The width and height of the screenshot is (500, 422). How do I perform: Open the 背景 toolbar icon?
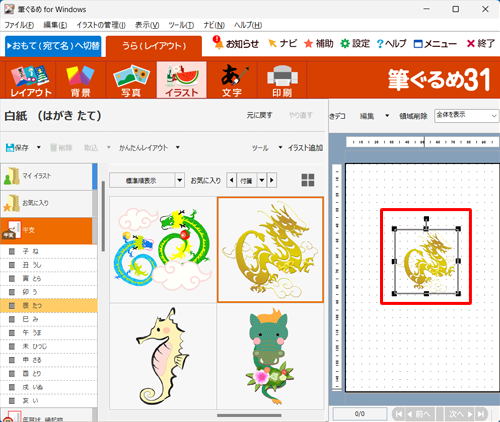point(80,80)
